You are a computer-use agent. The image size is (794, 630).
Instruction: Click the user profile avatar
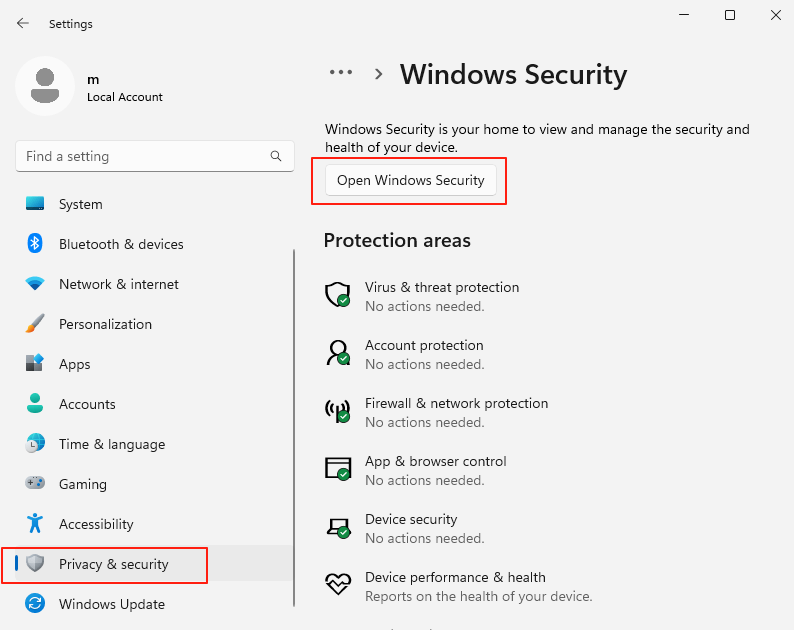click(44, 86)
